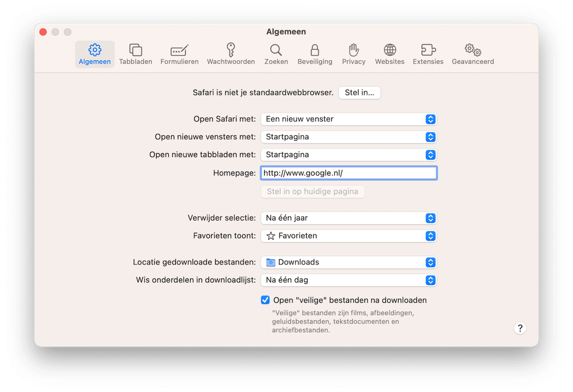Open the Verwijder selectie dropdown
The width and height of the screenshot is (573, 392).
pos(349,218)
